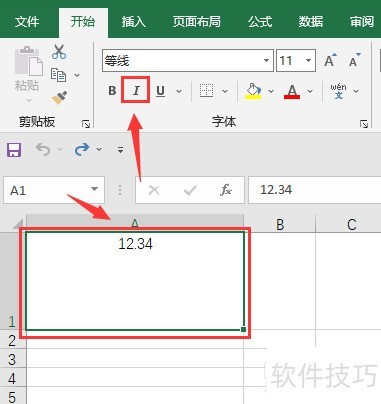Open the 文件 file tab
Image resolution: width=381 pixels, height=404 pixels.
coord(27,22)
